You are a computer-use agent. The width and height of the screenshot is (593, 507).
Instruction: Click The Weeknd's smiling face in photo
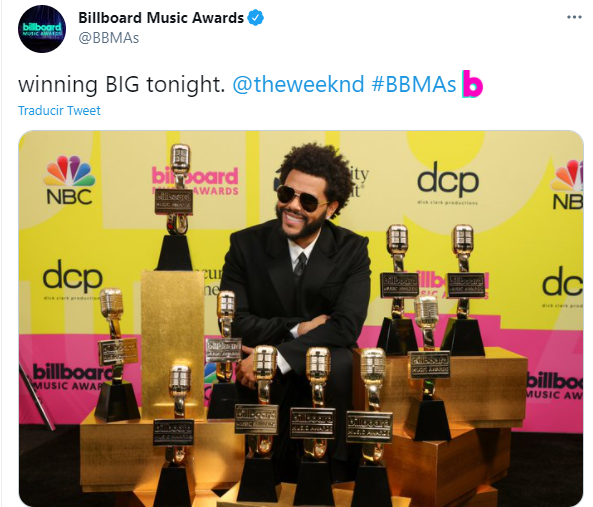point(301,207)
